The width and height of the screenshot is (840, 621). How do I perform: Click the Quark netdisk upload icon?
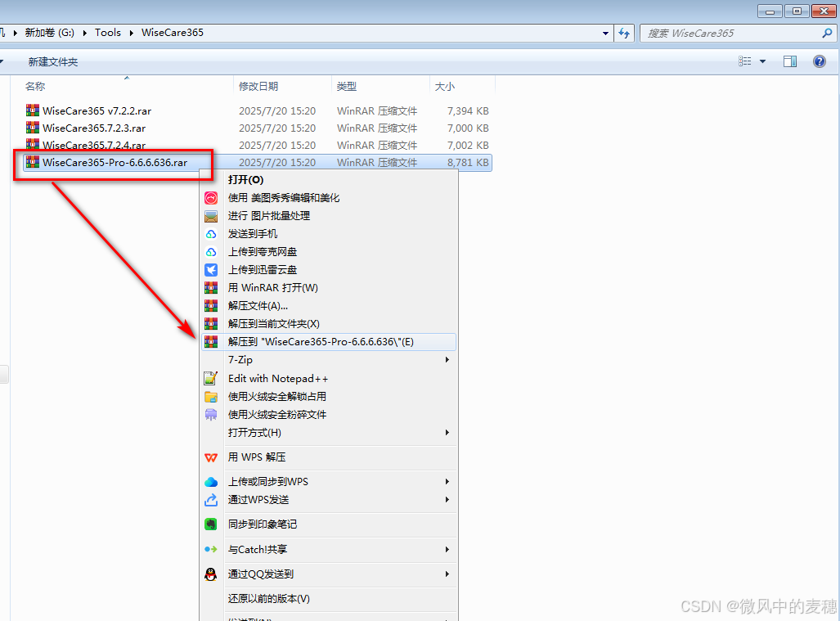tap(211, 252)
